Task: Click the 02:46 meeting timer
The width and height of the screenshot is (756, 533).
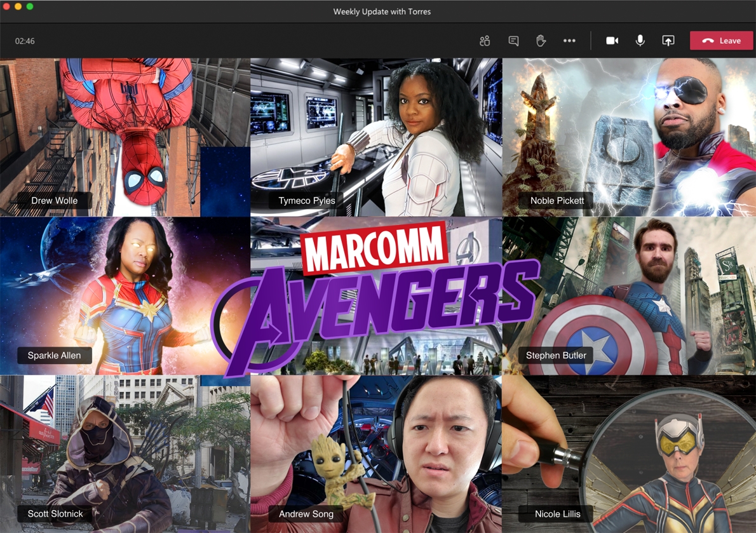Action: [25, 41]
